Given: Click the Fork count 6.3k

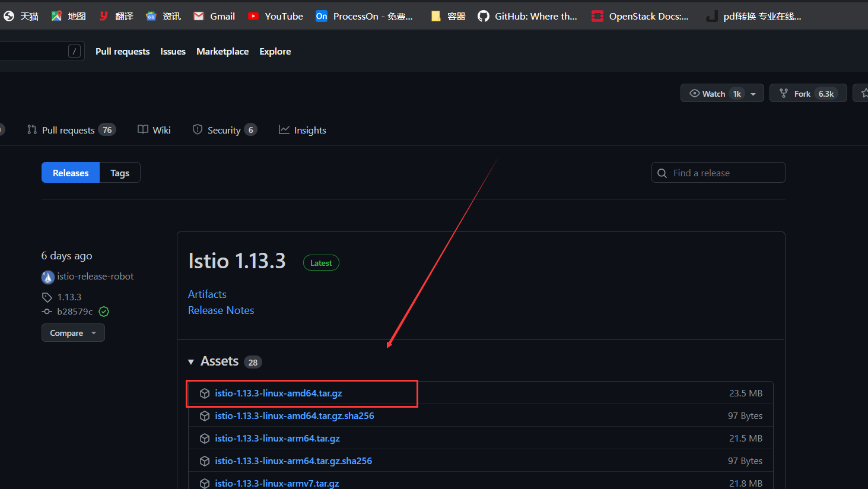Looking at the screenshot, I should 826,94.
